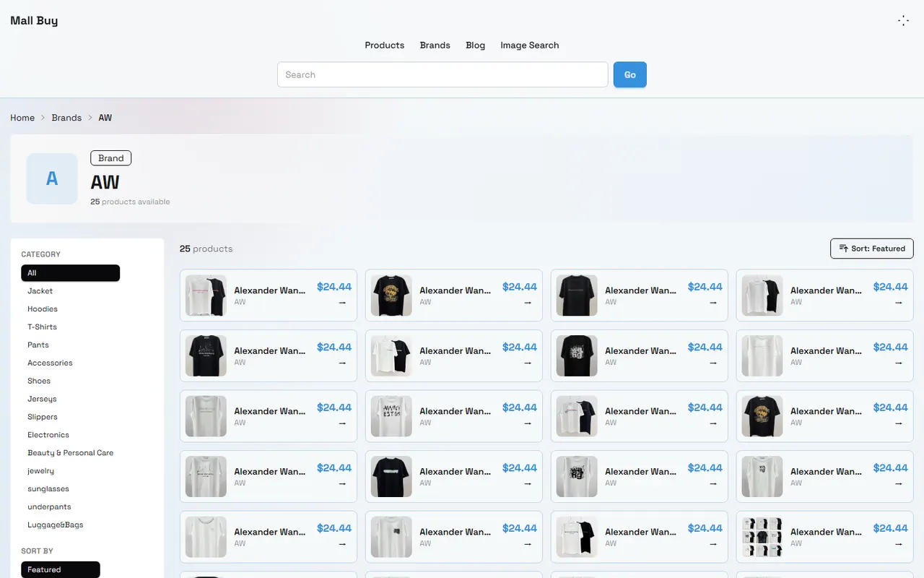Viewport: 924px width, 578px height.
Task: Open the Image Search menu item
Action: (x=529, y=45)
